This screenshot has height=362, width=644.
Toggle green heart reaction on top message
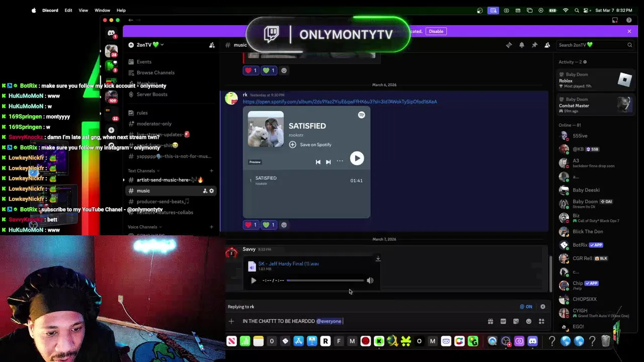coord(269,70)
